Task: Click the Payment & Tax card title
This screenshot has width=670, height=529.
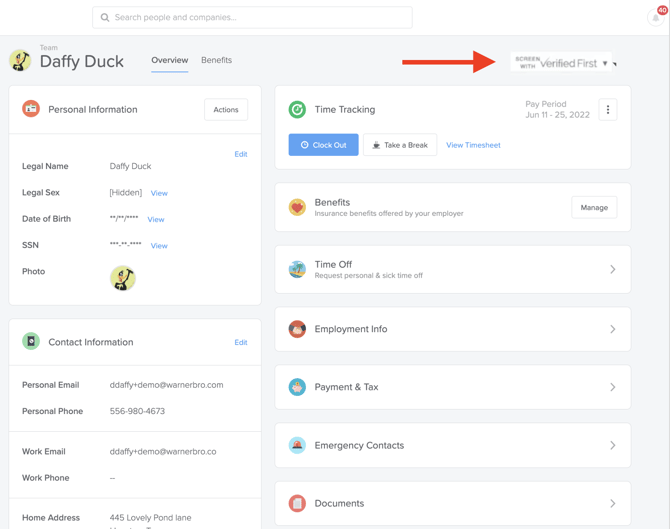Action: (346, 387)
